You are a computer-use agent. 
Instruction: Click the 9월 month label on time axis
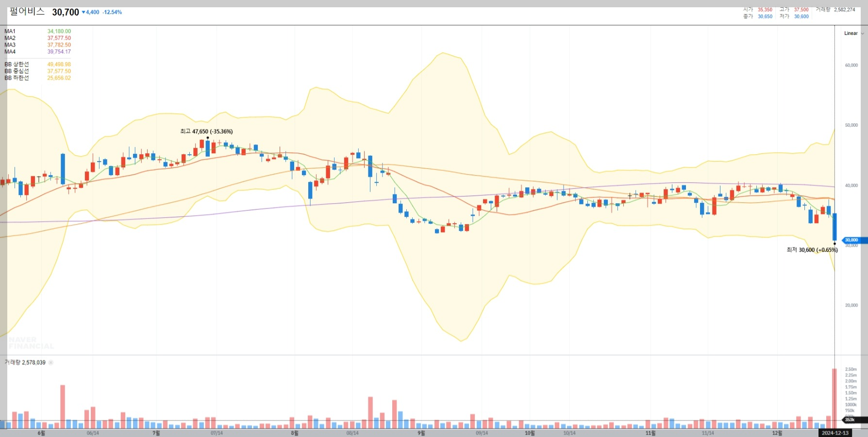[x=421, y=433]
